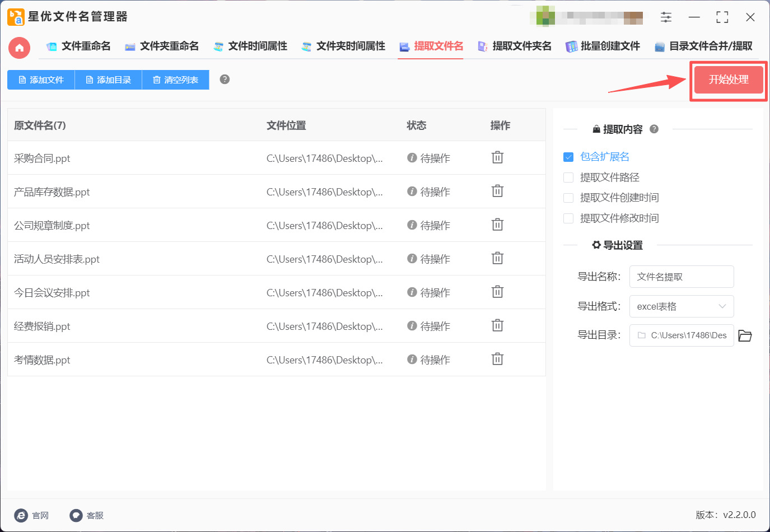770x532 pixels.
Task: Select the file name 产品库存数据.ppt
Action: (x=52, y=192)
